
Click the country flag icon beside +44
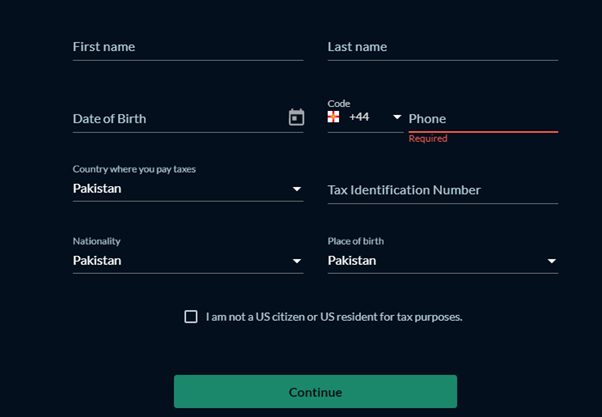[x=333, y=117]
